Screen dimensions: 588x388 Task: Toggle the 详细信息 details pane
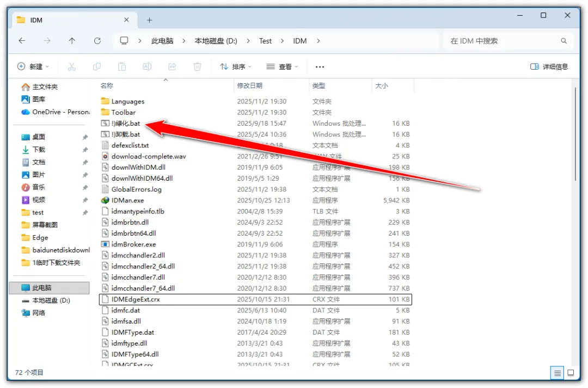(x=549, y=67)
